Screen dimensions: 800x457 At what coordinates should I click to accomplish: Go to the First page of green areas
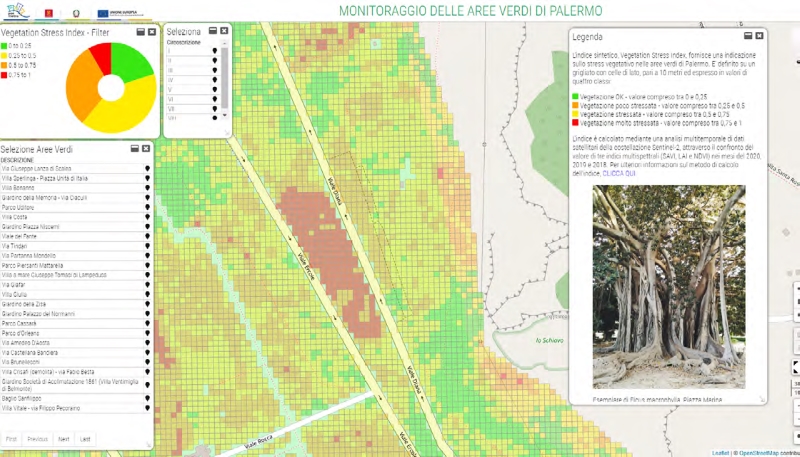(11, 439)
